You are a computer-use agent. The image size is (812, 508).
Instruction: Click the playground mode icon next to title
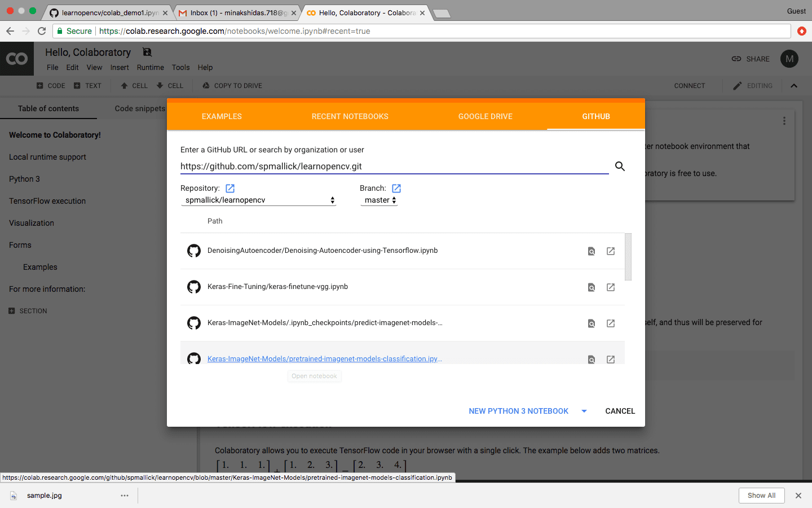[147, 52]
